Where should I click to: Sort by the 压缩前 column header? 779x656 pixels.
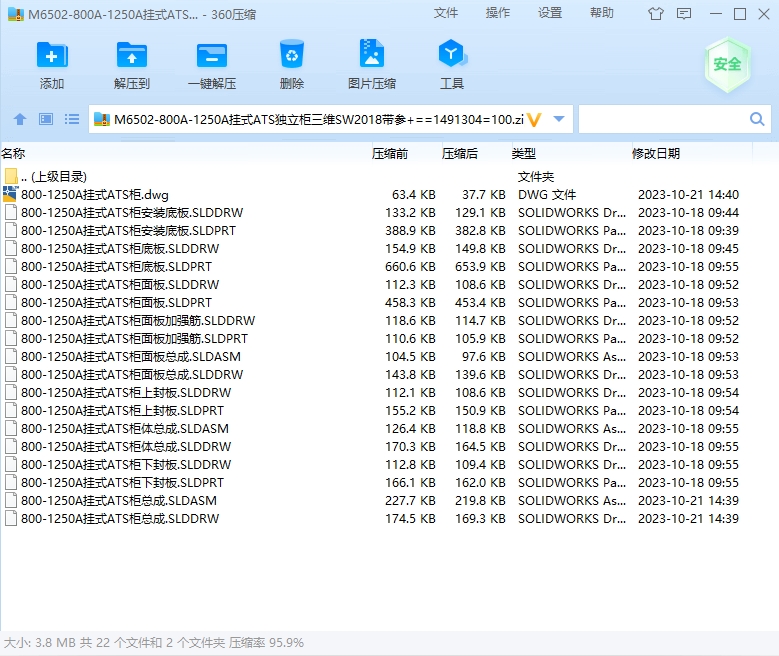click(390, 154)
